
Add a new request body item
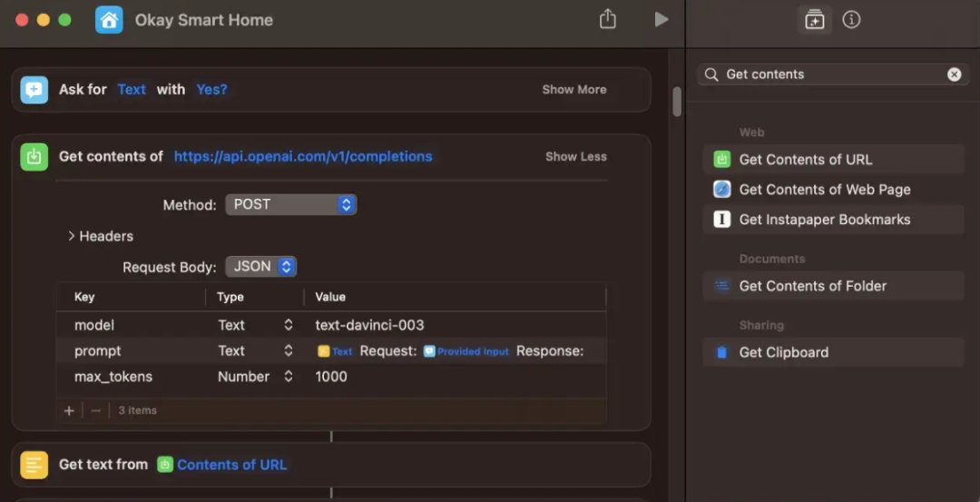tap(69, 410)
